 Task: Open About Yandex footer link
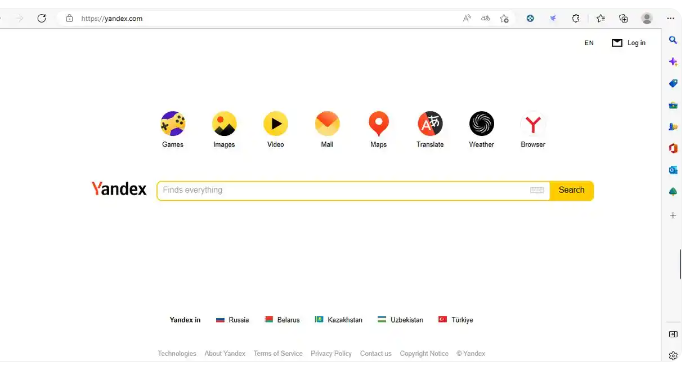click(x=225, y=353)
